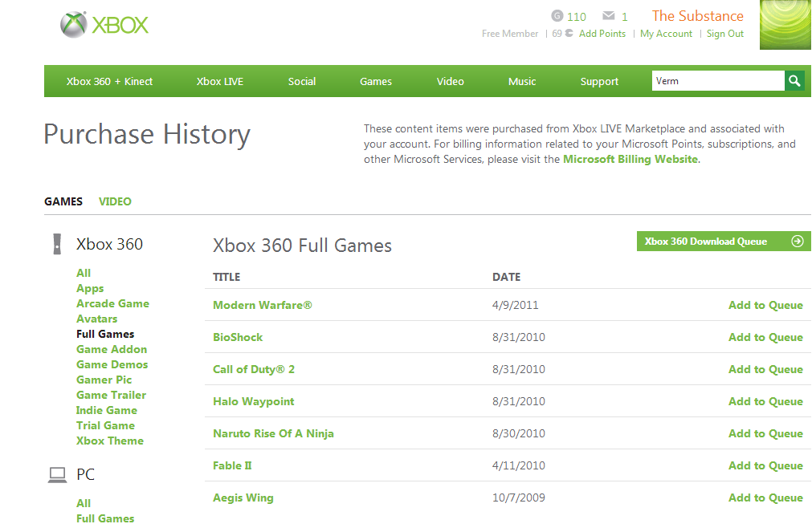
Task: Open the Music menu
Action: (x=522, y=81)
